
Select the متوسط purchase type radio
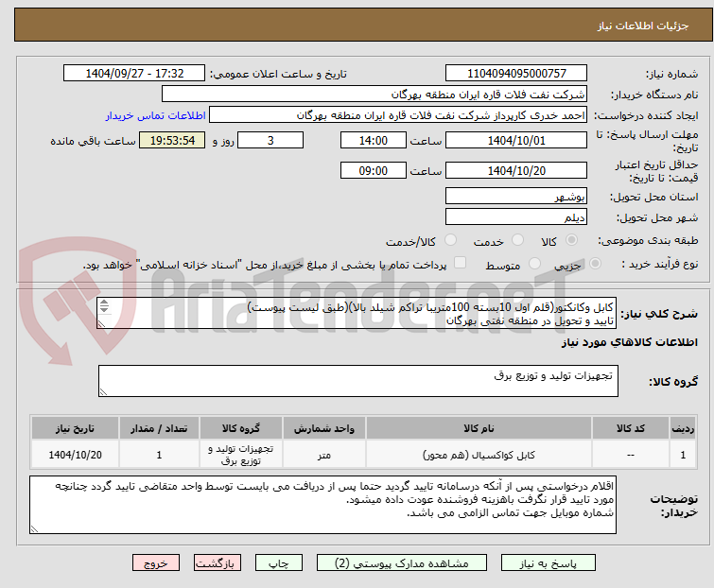534,264
